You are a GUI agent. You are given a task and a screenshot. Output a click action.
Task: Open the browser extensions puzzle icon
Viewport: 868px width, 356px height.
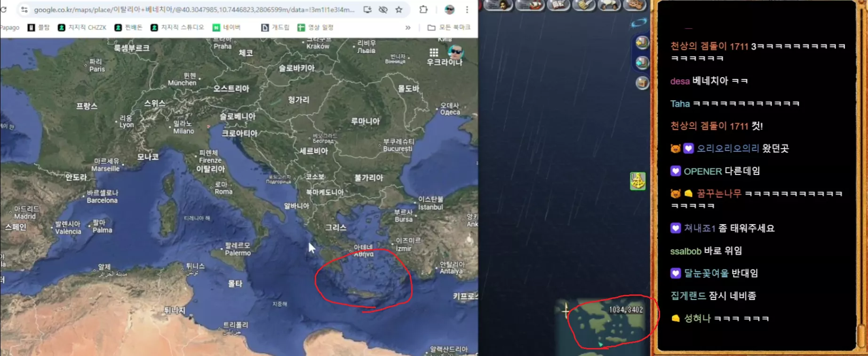point(423,9)
